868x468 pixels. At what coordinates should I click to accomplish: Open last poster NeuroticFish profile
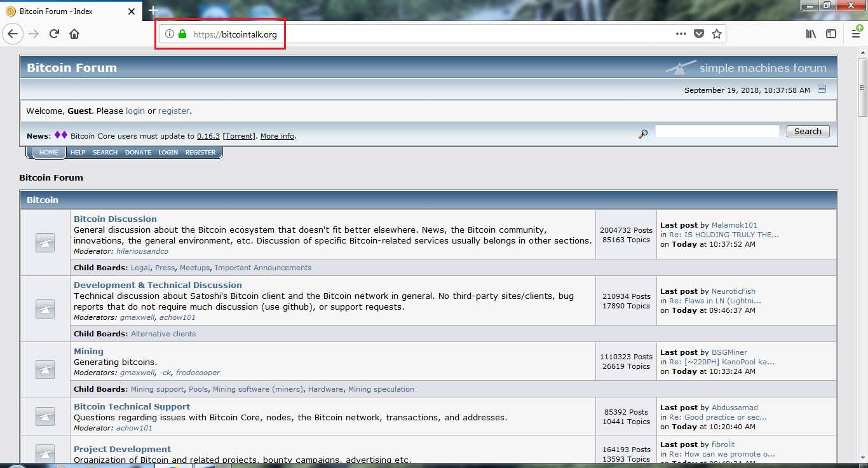733,291
